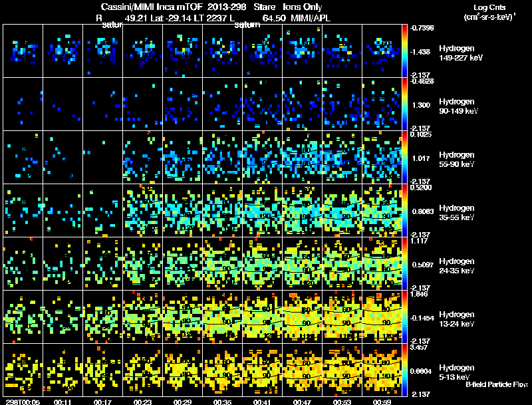Click the '1.300' colorbar value

[421, 105]
